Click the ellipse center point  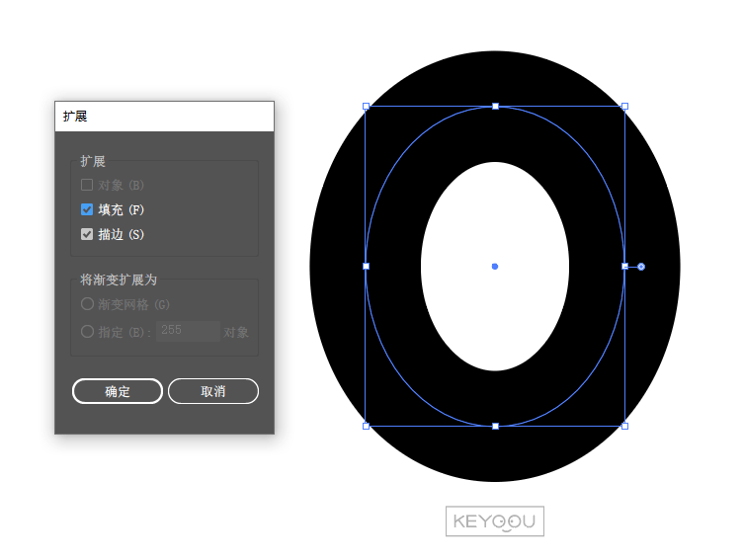tap(495, 267)
